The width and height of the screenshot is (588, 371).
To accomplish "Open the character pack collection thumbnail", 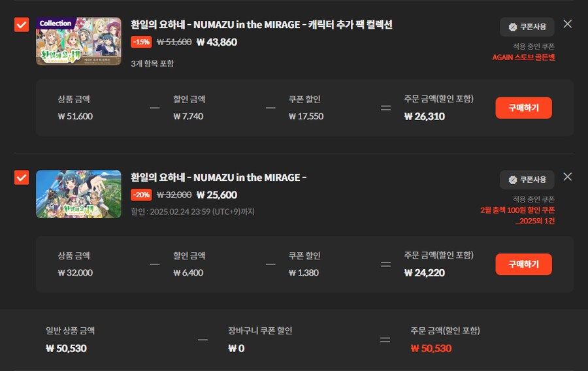I will (78, 42).
